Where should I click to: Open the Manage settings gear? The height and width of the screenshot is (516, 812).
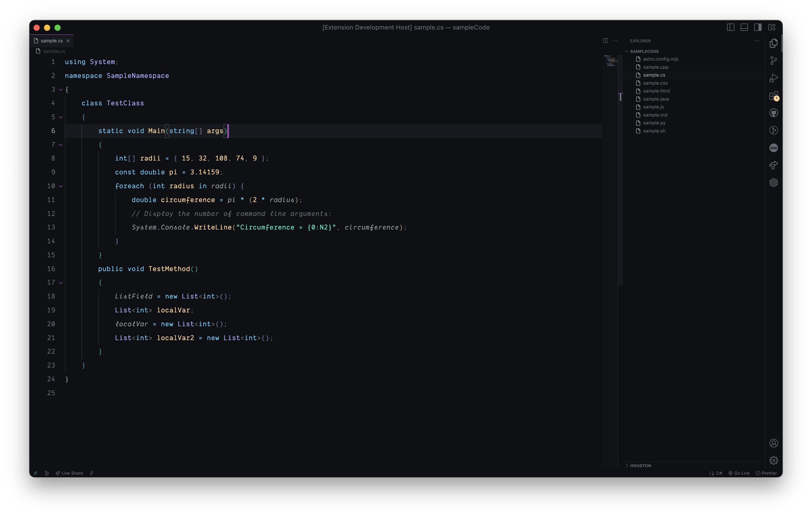point(774,460)
